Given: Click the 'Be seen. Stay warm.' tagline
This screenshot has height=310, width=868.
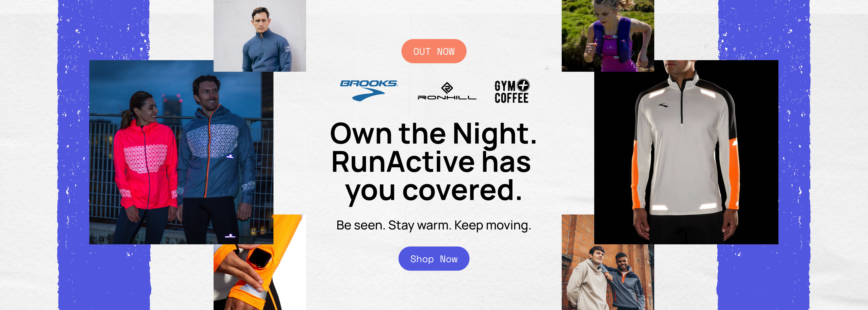Looking at the screenshot, I should pos(394,225).
